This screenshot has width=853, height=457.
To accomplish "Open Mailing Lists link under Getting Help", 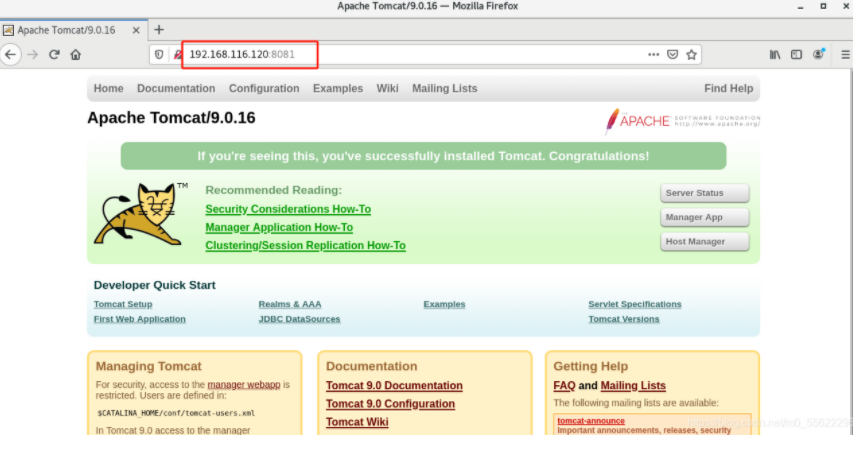I will tap(633, 385).
